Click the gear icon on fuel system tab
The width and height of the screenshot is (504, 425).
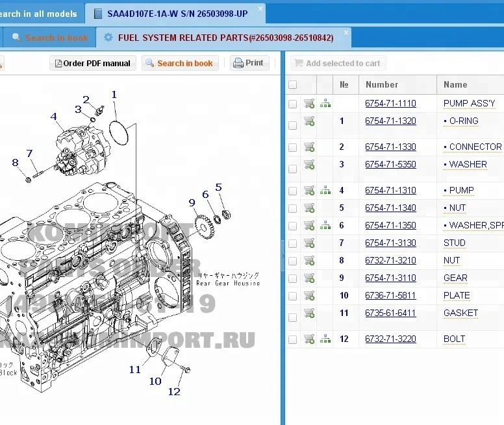click(108, 38)
